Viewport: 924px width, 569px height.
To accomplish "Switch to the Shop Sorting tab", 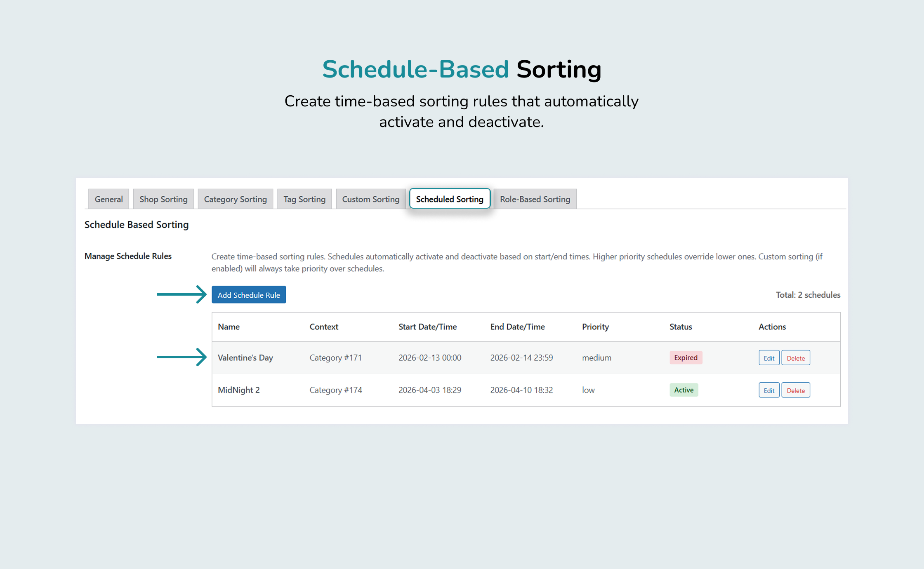I will (x=163, y=199).
